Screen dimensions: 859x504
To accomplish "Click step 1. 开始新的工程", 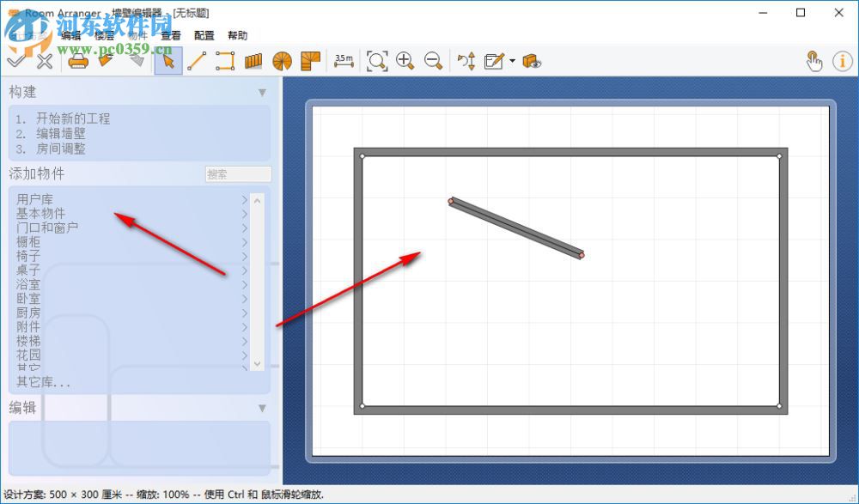I will [x=63, y=118].
